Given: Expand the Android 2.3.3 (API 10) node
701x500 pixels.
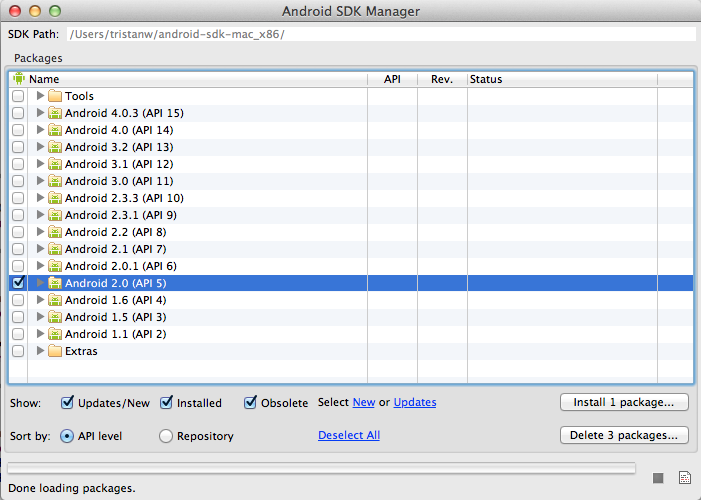Looking at the screenshot, I should (x=40, y=198).
